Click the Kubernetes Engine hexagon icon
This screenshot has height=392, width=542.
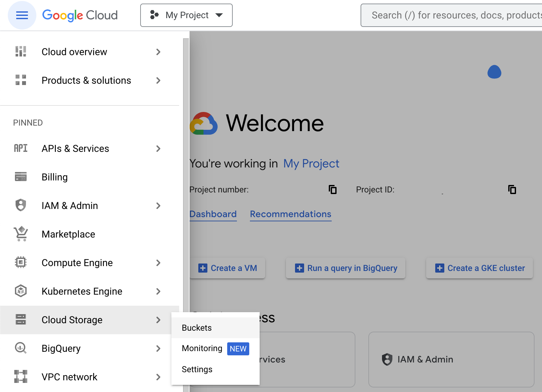click(x=20, y=291)
